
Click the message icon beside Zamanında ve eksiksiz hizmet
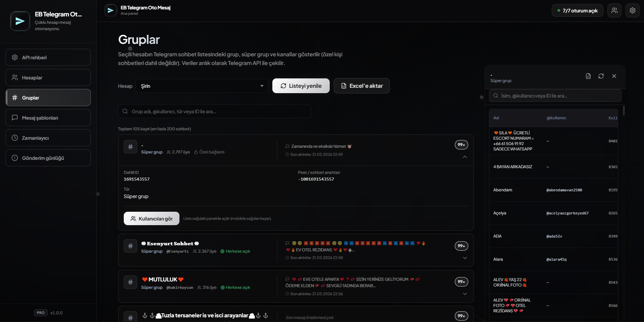[287, 146]
